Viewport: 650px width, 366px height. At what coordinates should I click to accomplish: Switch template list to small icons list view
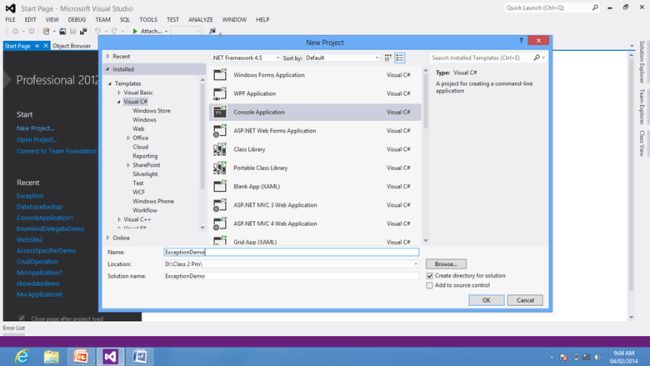pyautogui.click(x=400, y=58)
